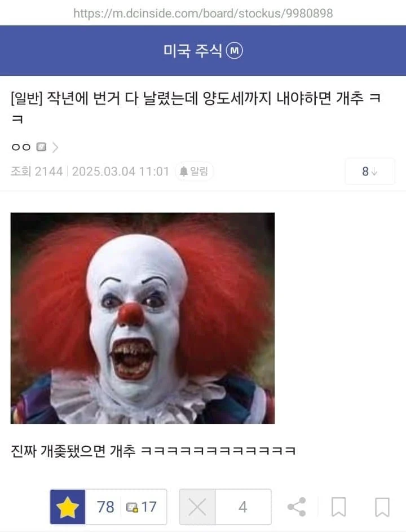Click the small badge icon beside ㅇㅇ
The image size is (406, 532).
(41, 147)
